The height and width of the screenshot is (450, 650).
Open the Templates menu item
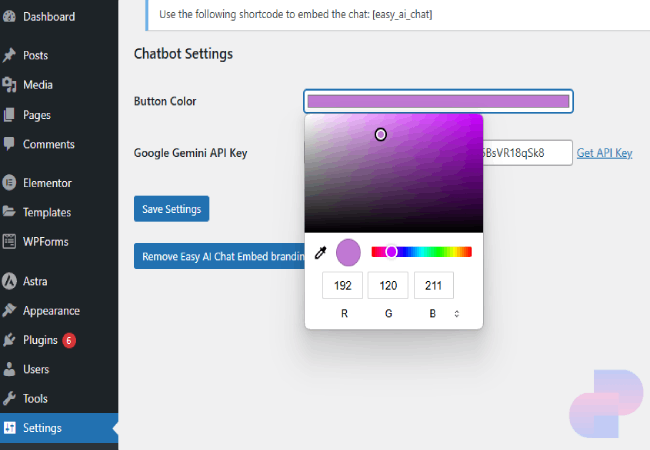[47, 213]
